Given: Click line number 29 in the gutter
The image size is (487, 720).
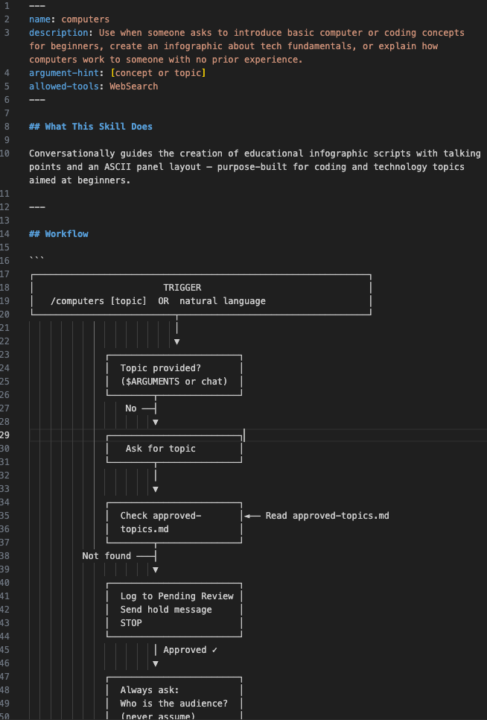Looking at the screenshot, I should 5,435.
